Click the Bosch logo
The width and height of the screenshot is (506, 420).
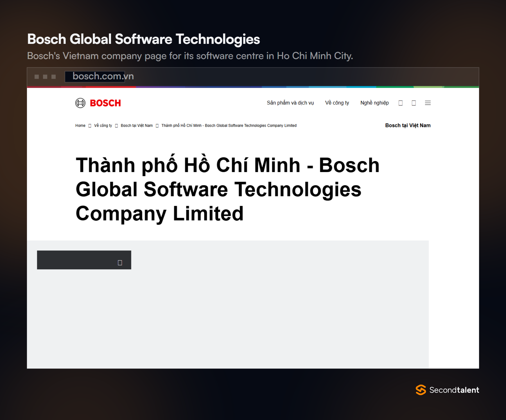click(98, 103)
